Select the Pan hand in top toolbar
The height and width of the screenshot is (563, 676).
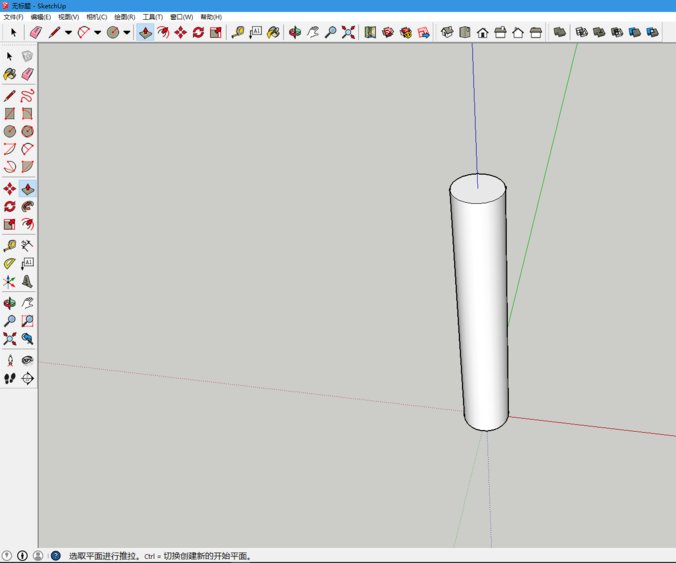313,32
